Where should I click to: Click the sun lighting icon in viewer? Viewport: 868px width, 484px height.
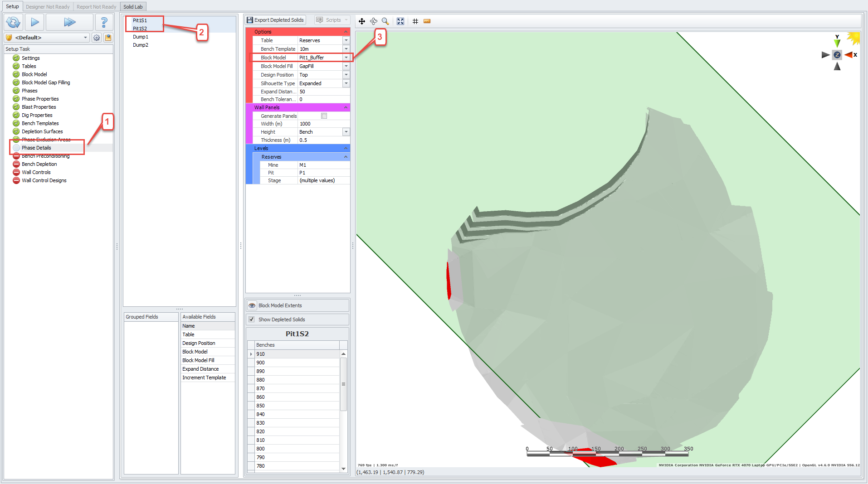[853, 38]
